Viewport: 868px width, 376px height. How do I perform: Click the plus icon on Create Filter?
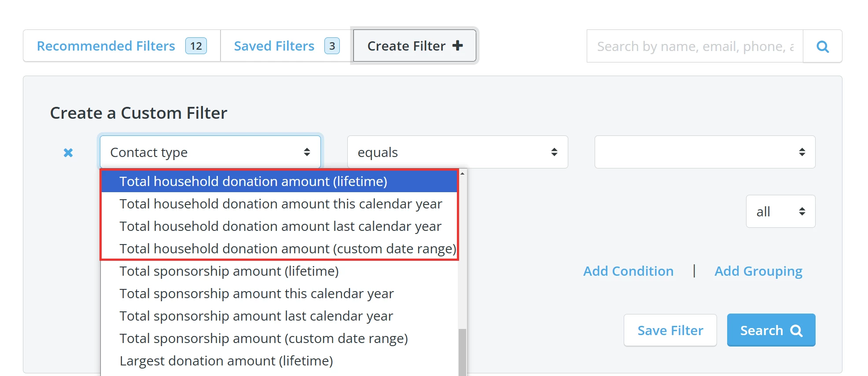pyautogui.click(x=458, y=45)
